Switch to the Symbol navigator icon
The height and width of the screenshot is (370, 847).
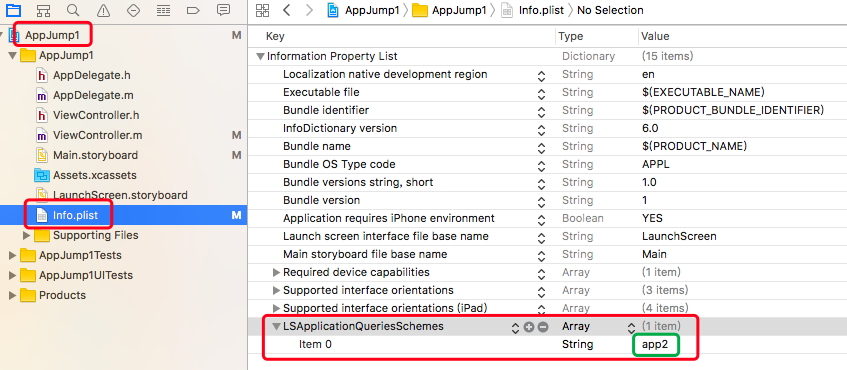44,10
